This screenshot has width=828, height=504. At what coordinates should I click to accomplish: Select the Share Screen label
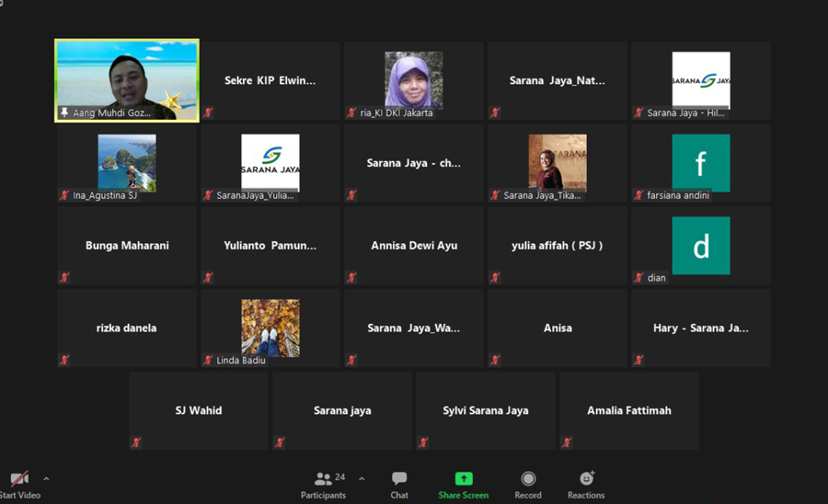pyautogui.click(x=464, y=495)
